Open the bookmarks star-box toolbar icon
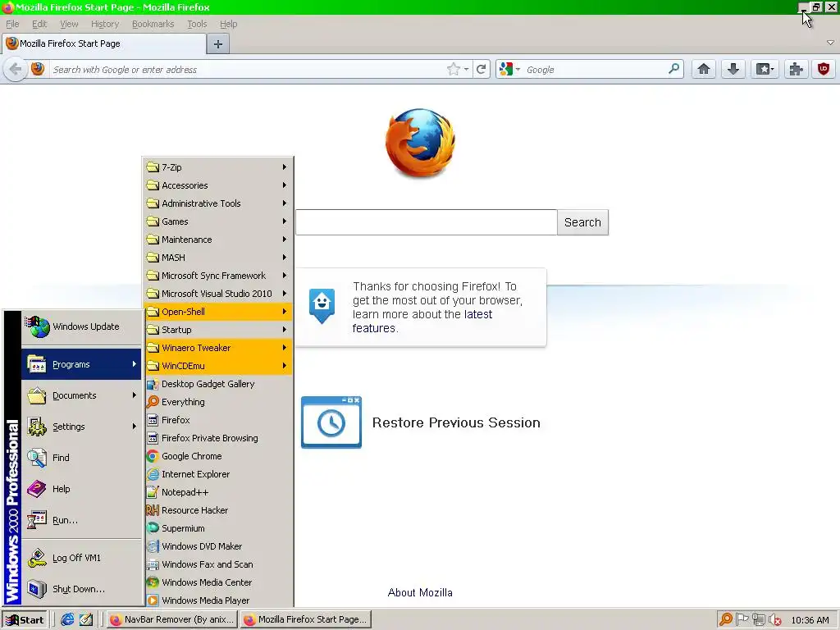 pyautogui.click(x=765, y=69)
